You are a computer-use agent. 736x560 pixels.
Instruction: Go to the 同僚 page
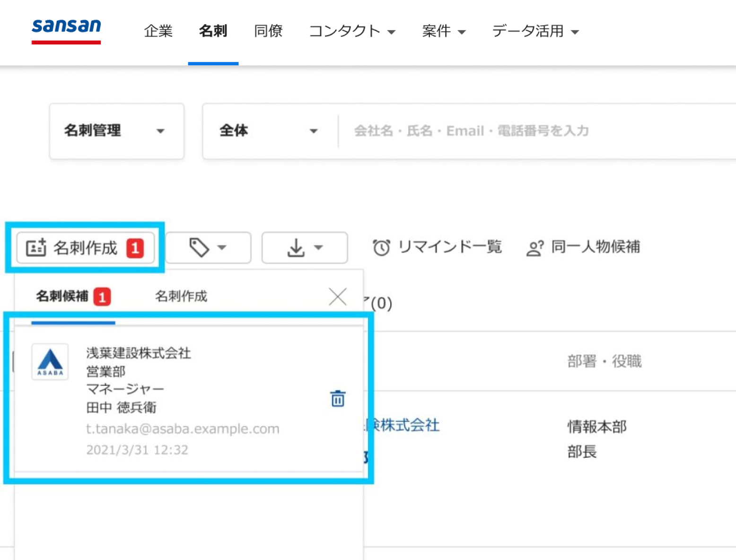coord(268,31)
